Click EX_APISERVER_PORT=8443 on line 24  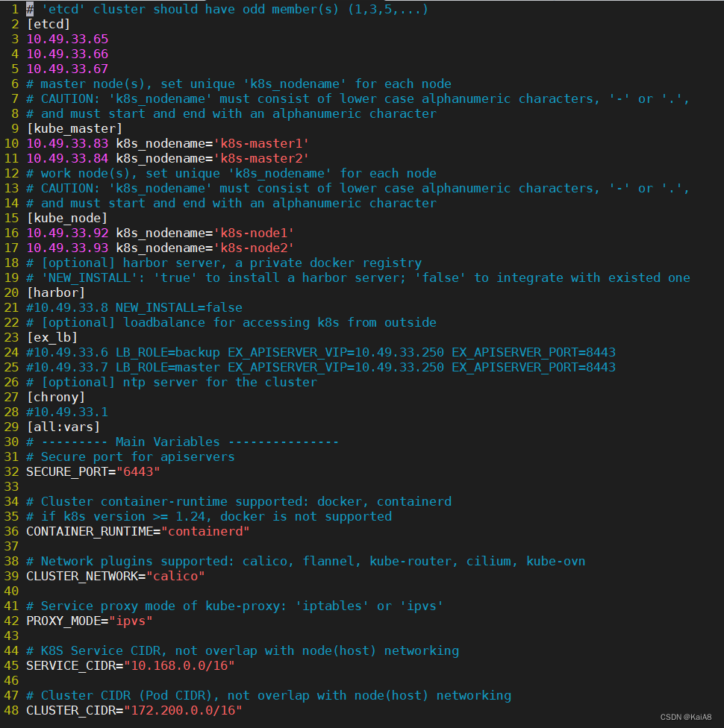[x=534, y=352]
